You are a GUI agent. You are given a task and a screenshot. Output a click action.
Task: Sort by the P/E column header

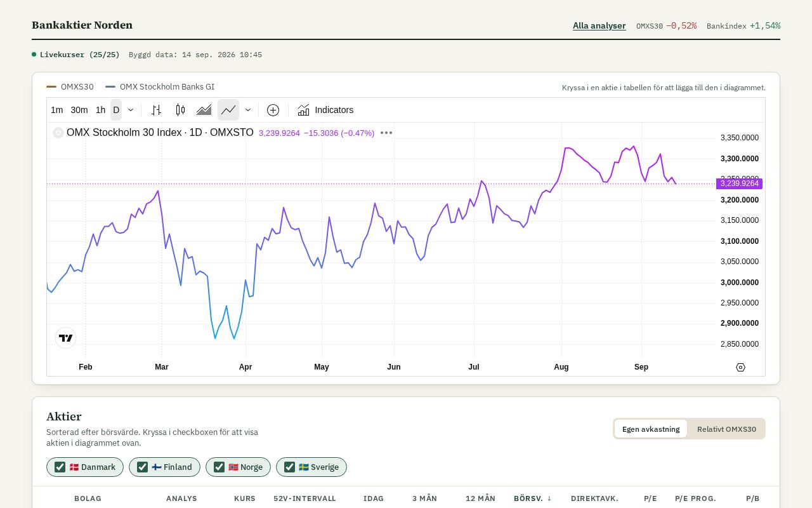point(650,498)
